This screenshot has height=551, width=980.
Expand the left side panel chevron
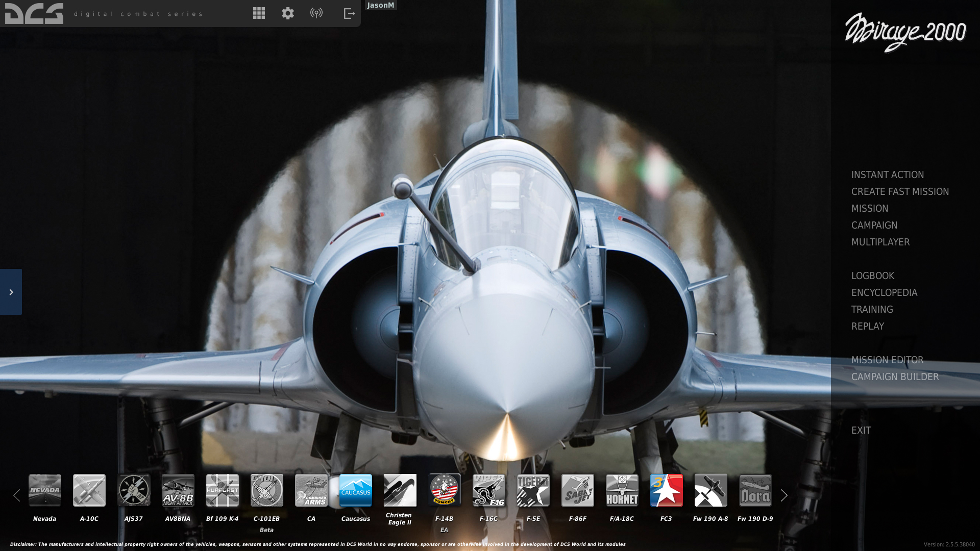pos(11,292)
